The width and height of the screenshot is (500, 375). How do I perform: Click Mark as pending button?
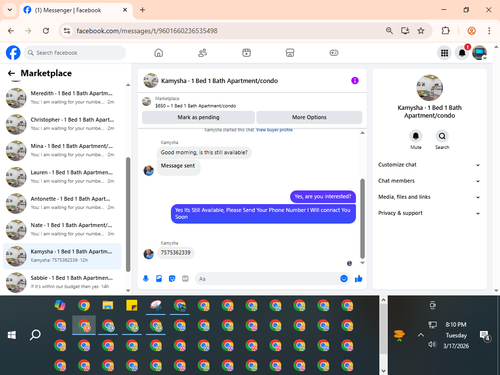(x=198, y=117)
